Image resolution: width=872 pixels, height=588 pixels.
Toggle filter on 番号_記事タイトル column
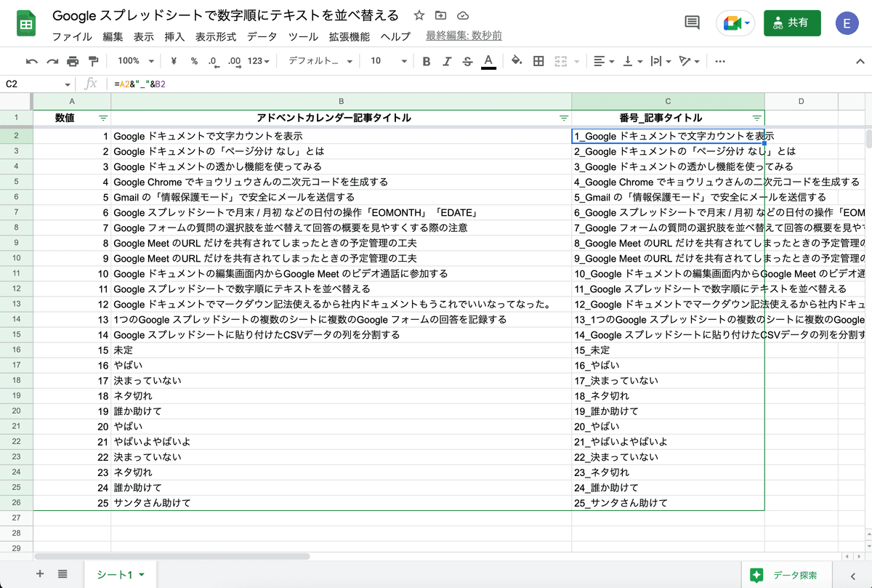point(756,118)
